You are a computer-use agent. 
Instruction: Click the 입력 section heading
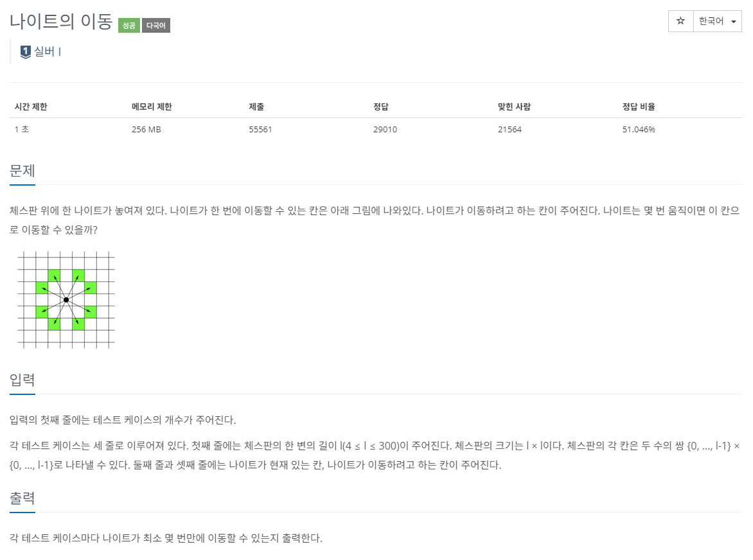click(x=22, y=380)
